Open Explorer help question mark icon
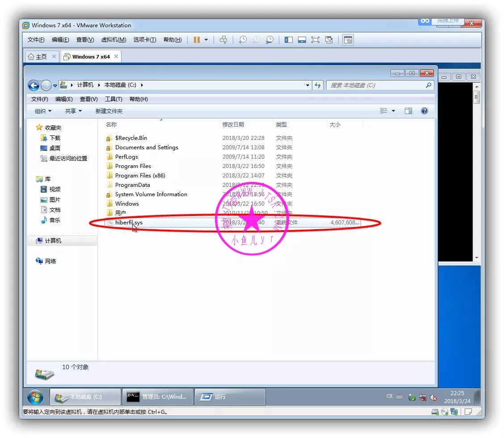 (424, 111)
